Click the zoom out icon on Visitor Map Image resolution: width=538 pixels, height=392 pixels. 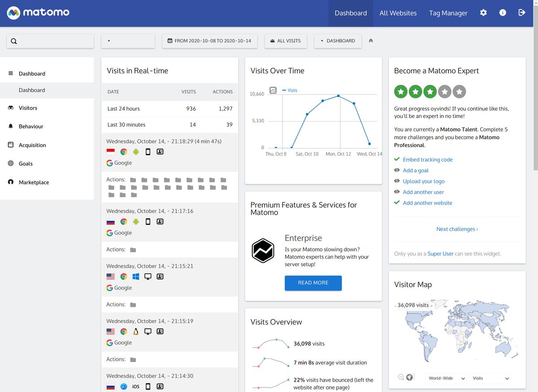[x=401, y=377]
